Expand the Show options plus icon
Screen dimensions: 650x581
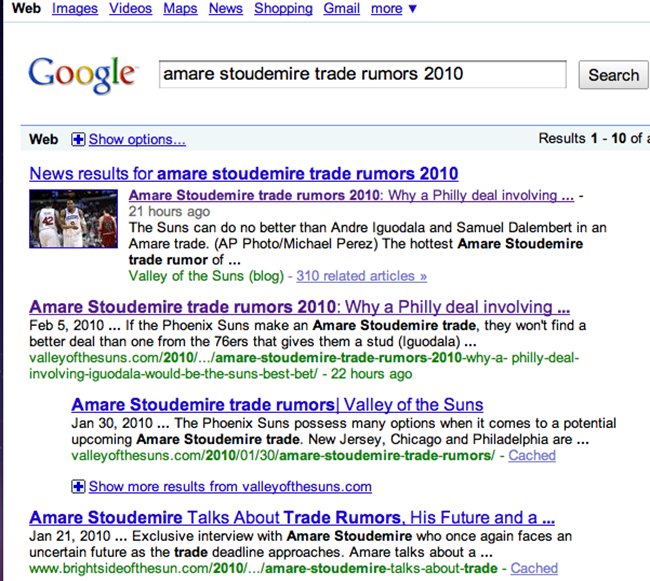79,139
